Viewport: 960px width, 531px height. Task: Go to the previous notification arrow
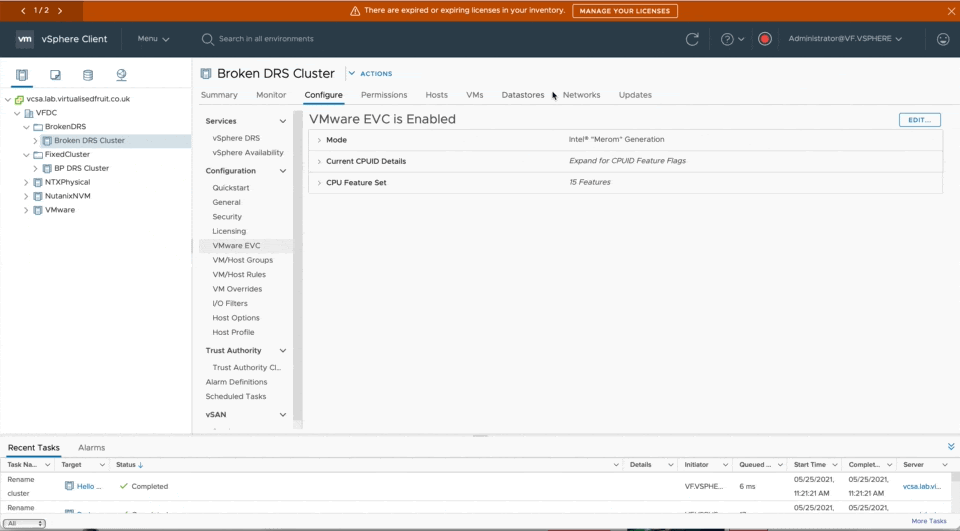point(23,10)
